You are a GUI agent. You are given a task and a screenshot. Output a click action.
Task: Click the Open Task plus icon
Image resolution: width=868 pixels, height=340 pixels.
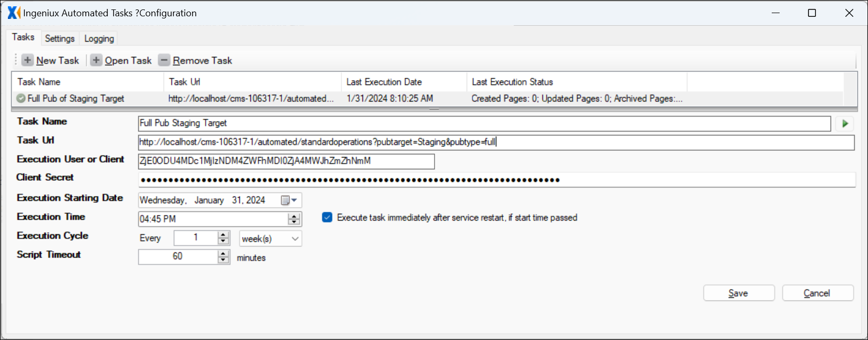click(96, 60)
